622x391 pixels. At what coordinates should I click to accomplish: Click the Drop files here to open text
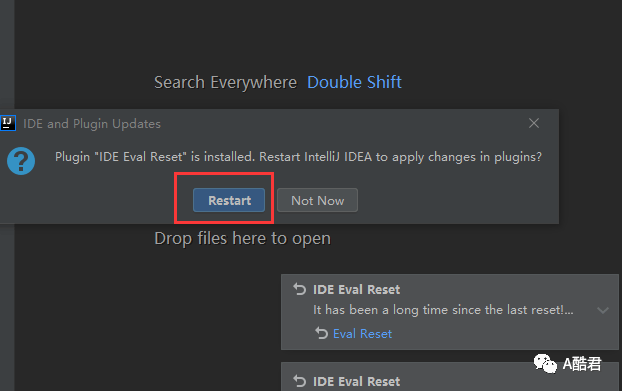(x=242, y=239)
